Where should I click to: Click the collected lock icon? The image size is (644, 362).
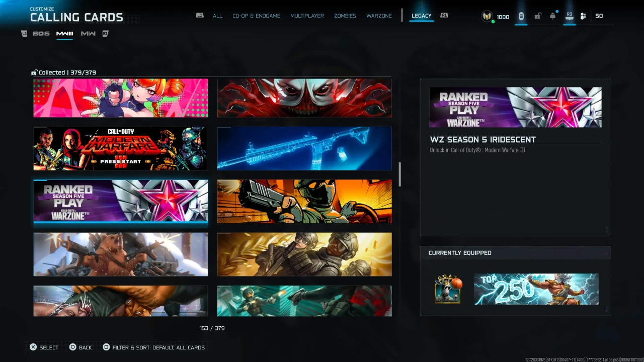tap(34, 72)
